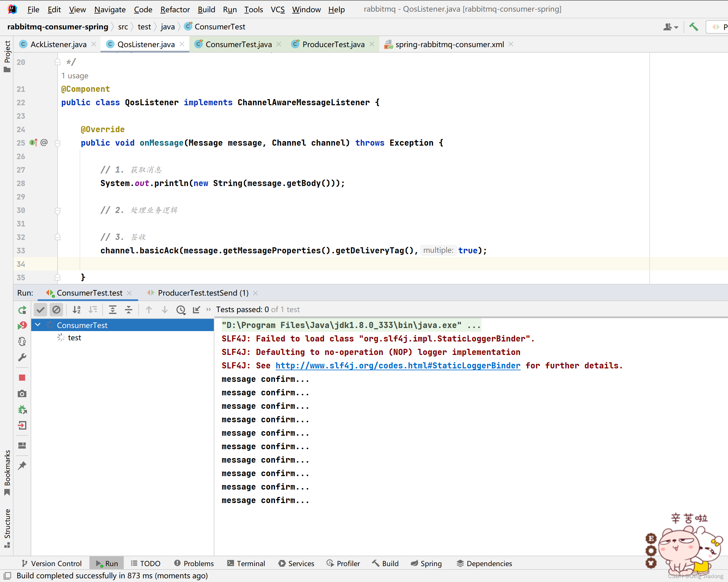The height and width of the screenshot is (582, 728).
Task: Toggle Rerun Automatically icon
Action: 22,341
